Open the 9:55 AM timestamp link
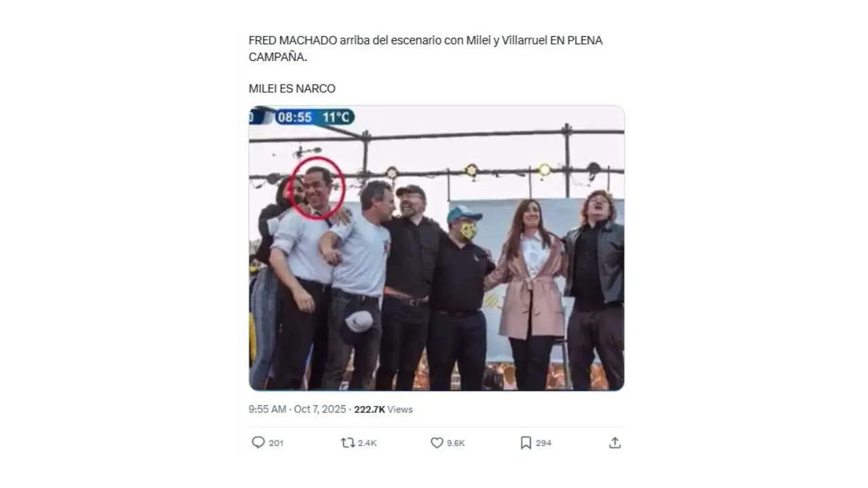The image size is (868, 488). coord(268,409)
